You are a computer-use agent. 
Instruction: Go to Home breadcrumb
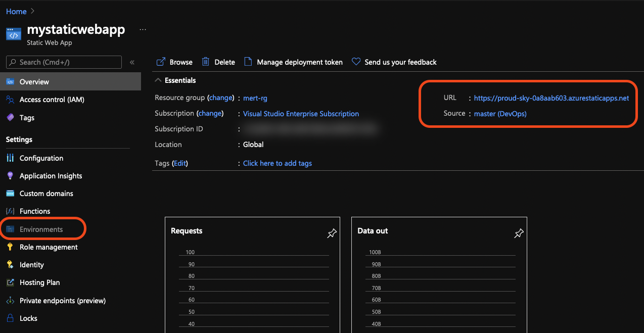click(x=16, y=11)
